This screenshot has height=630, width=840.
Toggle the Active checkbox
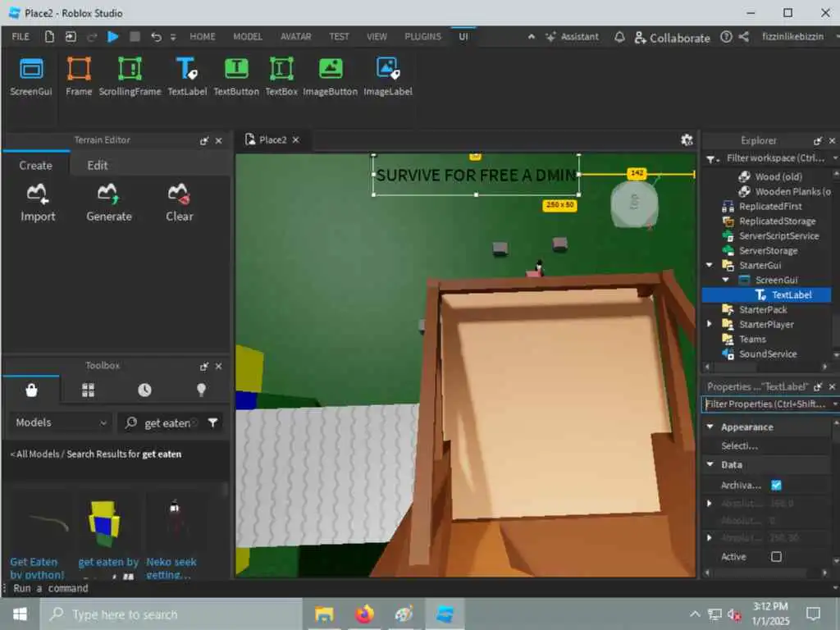776,557
